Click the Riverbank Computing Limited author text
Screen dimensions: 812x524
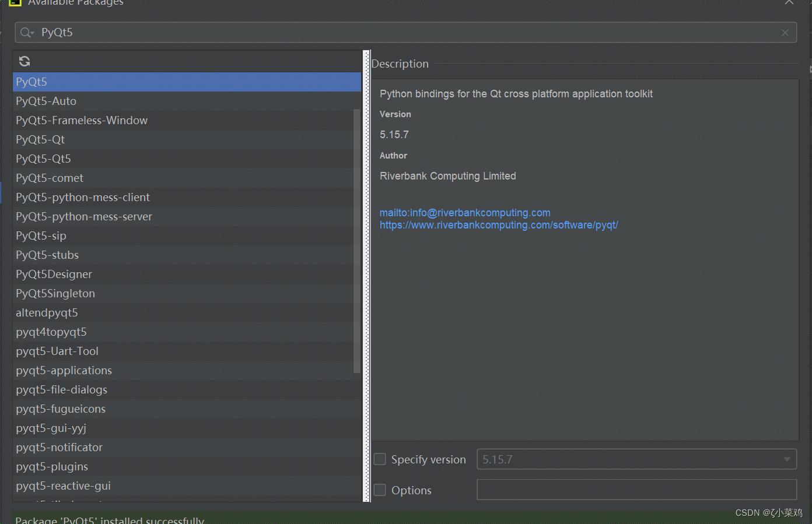(448, 176)
